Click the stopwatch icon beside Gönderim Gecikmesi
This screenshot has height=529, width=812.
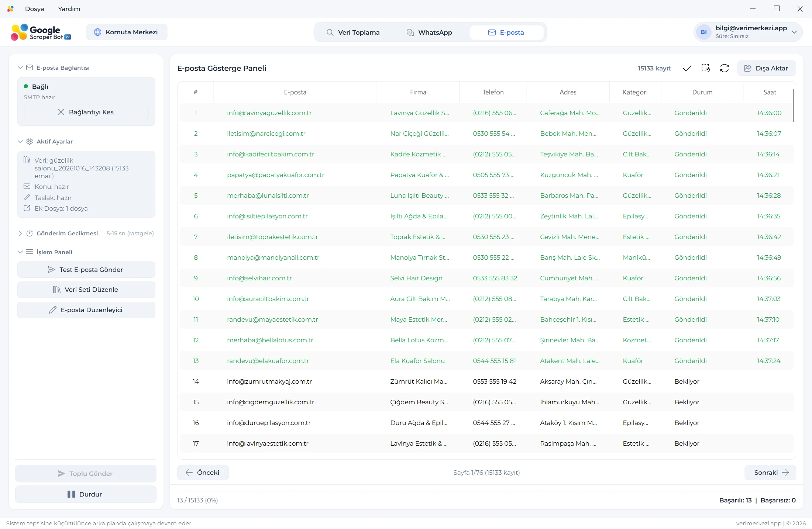(30, 233)
